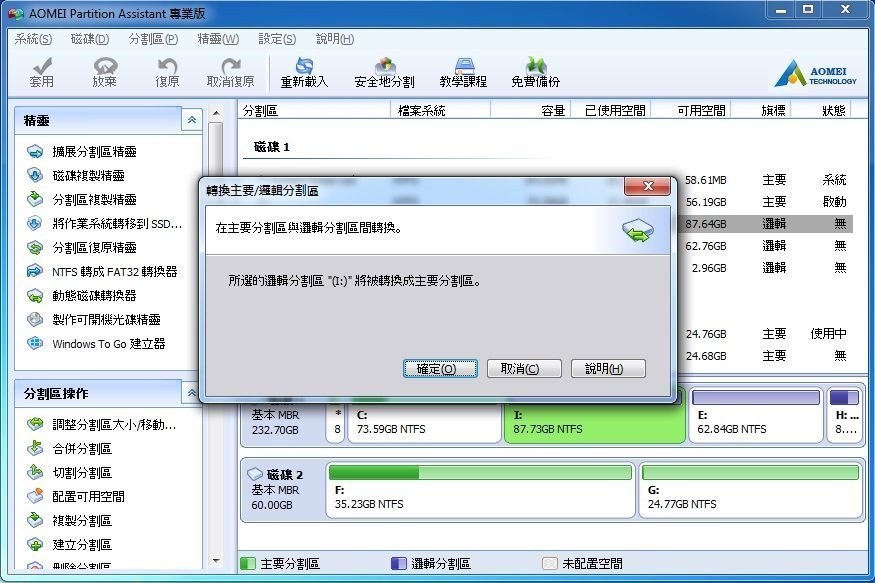The width and height of the screenshot is (875, 583).
Task: Open Windows To Go 建立器
Action: tap(96, 343)
